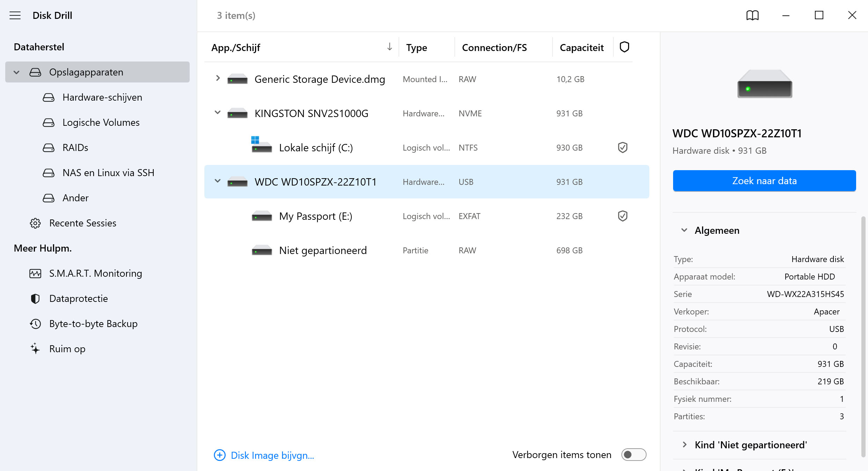Click the Dataprotectie shield icon
Image resolution: width=868 pixels, height=471 pixels.
(35, 298)
